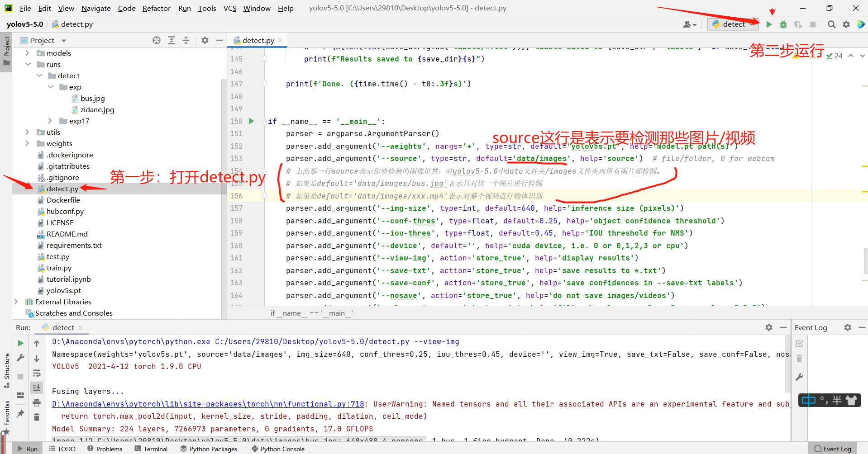Print the Run console output
This screenshot has height=454, width=868.
[x=37, y=402]
